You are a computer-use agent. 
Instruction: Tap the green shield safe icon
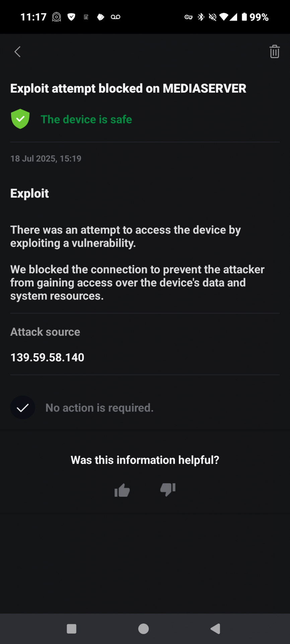(x=20, y=119)
